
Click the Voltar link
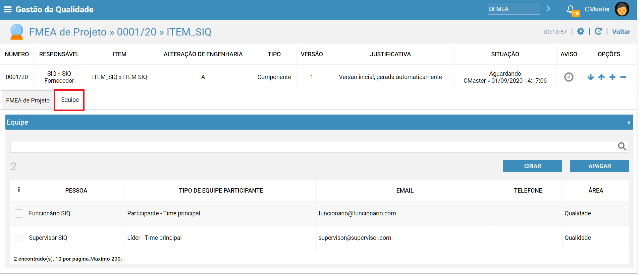621,32
